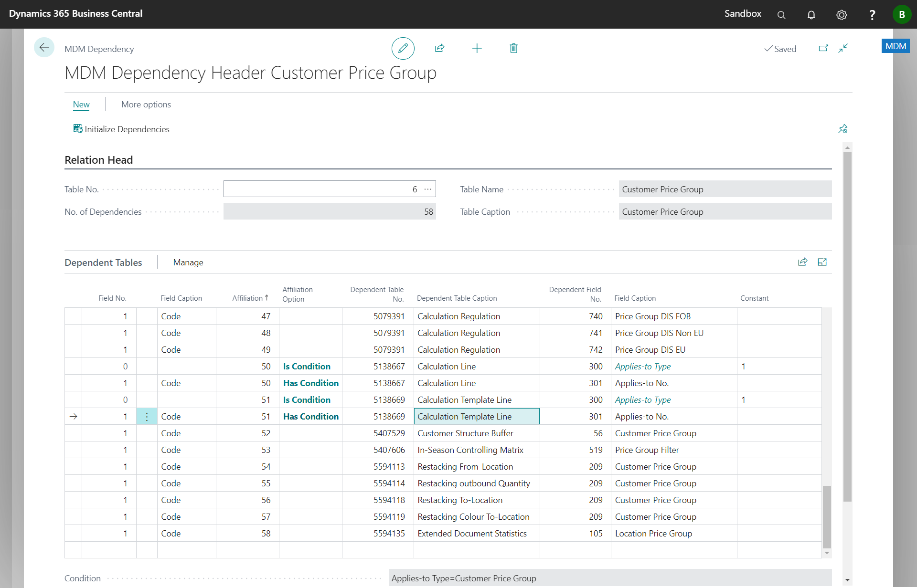Open notifications bell
The image size is (917, 588).
coord(811,14)
